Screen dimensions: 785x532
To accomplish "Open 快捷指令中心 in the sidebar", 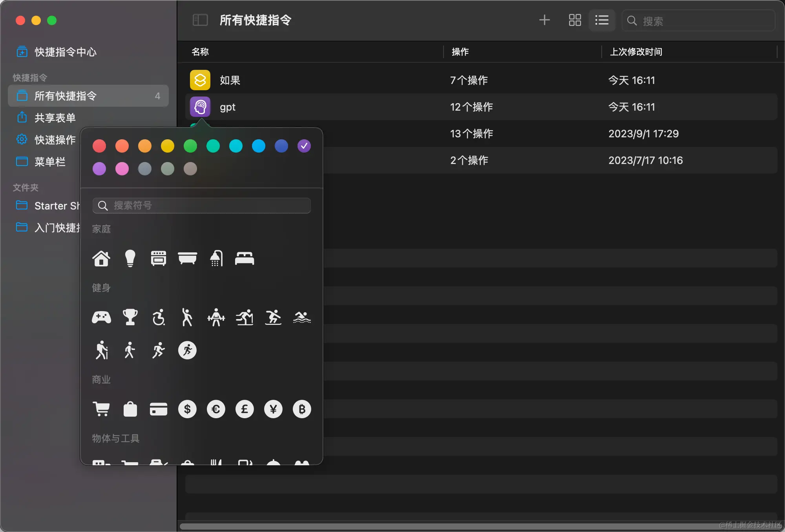I will (65, 52).
